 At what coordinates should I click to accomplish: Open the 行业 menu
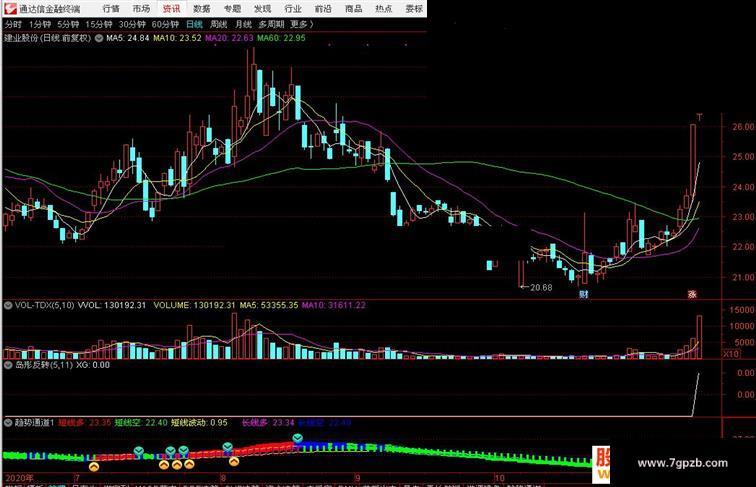[x=293, y=9]
